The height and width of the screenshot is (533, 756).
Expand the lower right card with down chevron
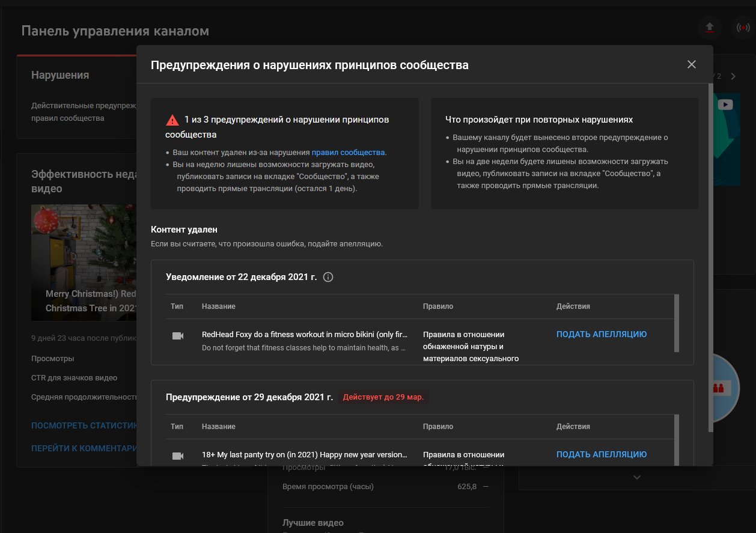[637, 477]
